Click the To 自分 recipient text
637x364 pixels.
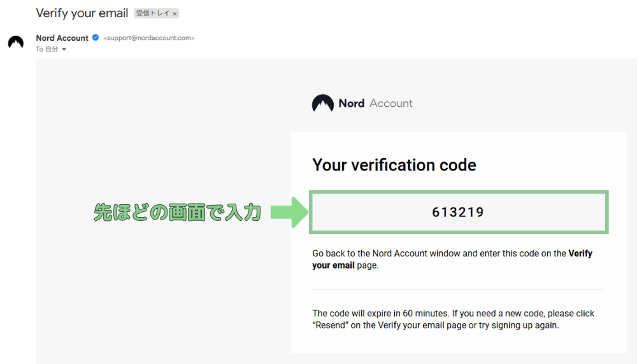[x=47, y=49]
